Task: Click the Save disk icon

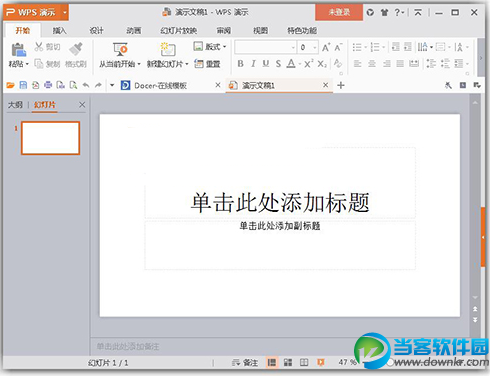Action: coord(23,85)
